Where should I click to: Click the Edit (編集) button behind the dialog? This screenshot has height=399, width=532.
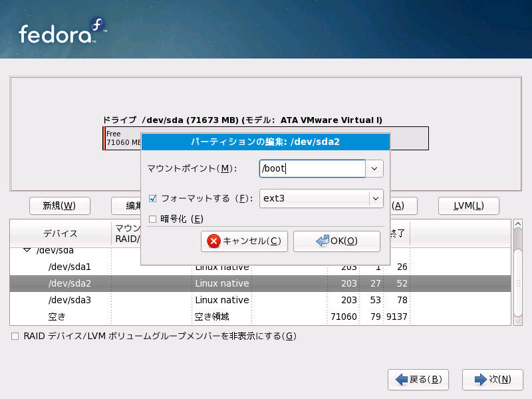(x=126, y=205)
